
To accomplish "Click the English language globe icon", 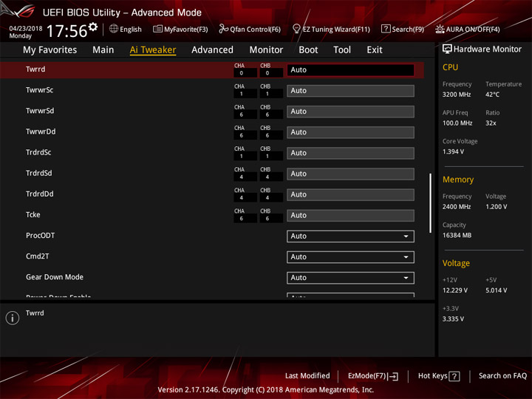I will click(x=114, y=29).
